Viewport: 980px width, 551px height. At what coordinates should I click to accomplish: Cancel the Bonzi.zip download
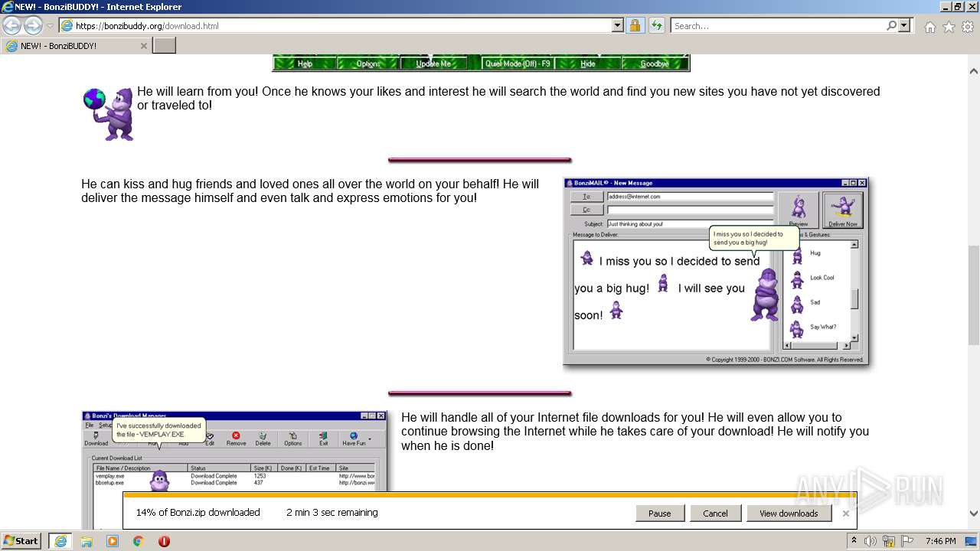tap(715, 514)
